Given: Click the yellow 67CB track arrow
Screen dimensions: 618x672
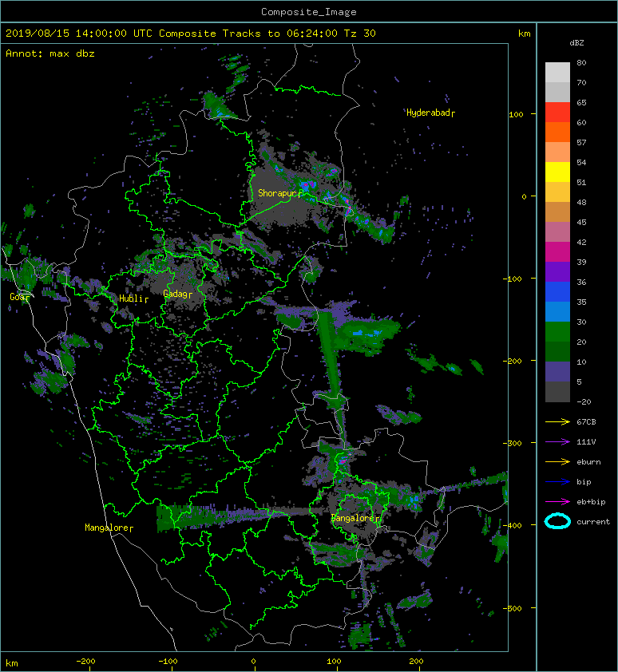Looking at the screenshot, I should (x=557, y=422).
